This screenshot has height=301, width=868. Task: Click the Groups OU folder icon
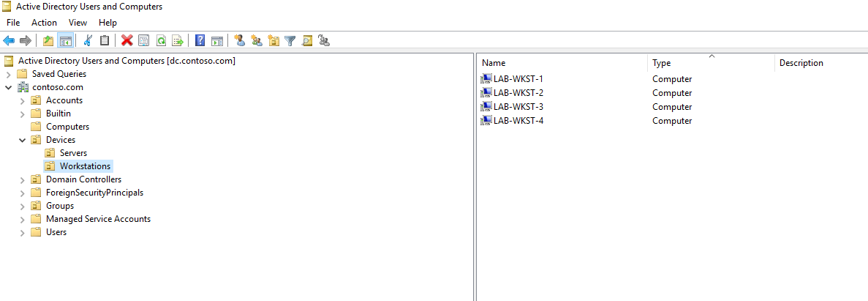pyautogui.click(x=36, y=206)
